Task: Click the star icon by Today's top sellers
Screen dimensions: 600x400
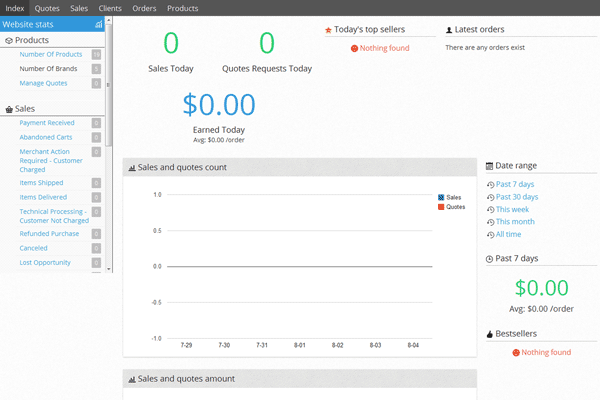Action: (328, 30)
